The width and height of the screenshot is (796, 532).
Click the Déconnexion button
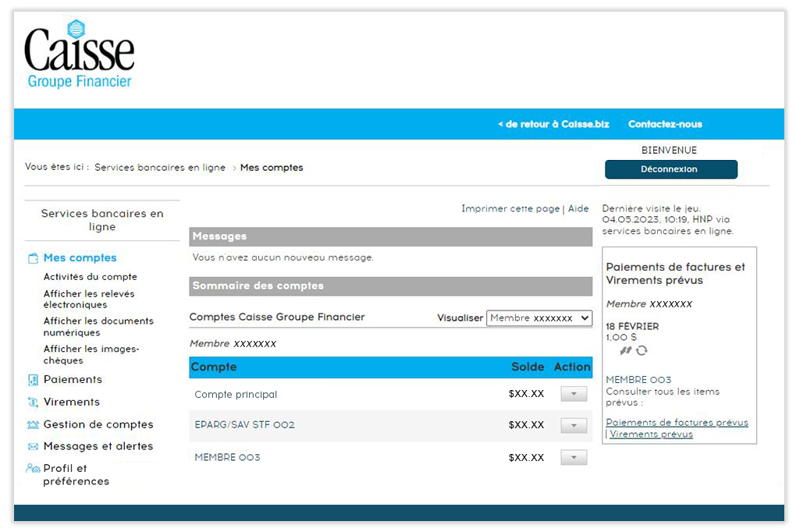point(670,169)
